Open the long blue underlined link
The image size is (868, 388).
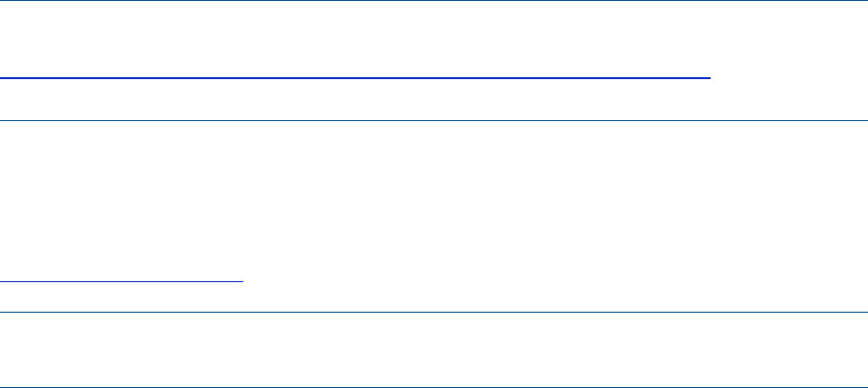(356, 77)
